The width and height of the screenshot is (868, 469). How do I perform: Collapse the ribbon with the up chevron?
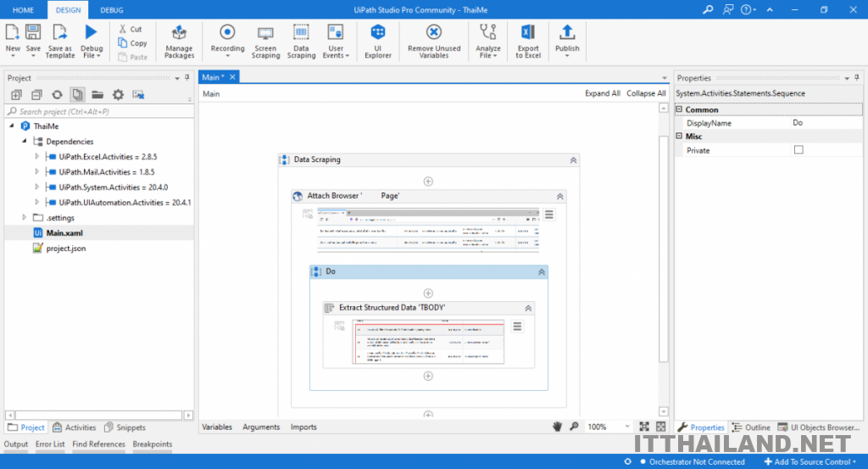point(770,9)
